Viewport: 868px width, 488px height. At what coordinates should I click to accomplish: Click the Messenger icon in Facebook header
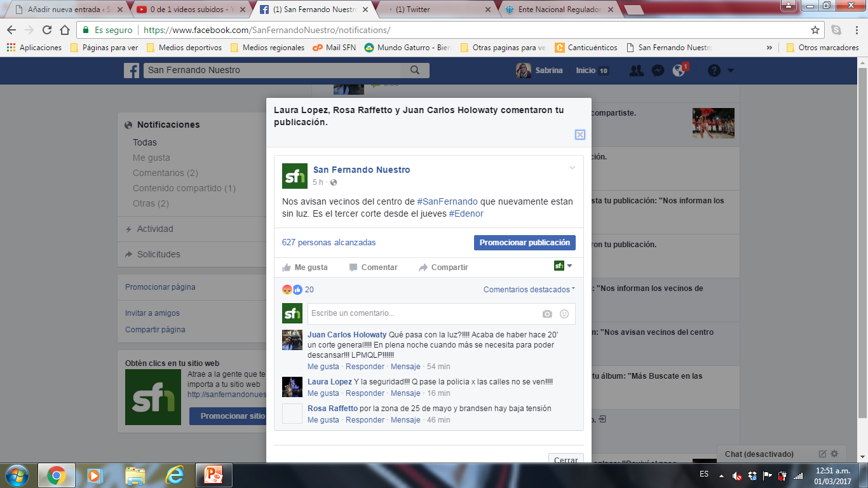pyautogui.click(x=658, y=71)
